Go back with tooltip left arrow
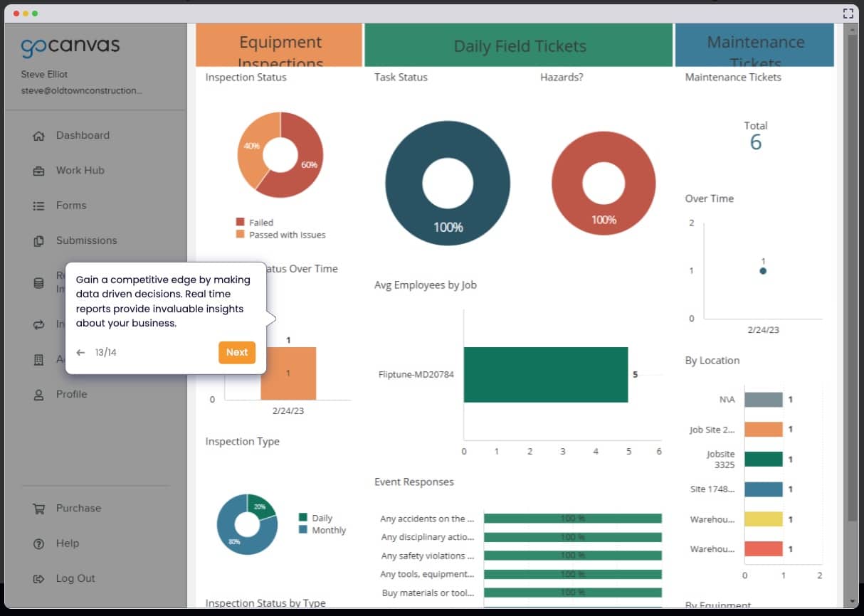Viewport: 864px width, 616px height. coord(80,353)
